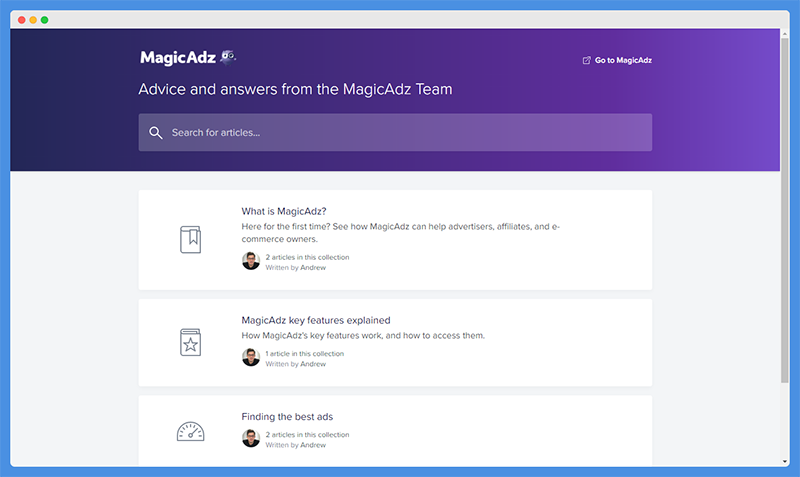
Task: Focus the Search for articles field
Action: [395, 132]
